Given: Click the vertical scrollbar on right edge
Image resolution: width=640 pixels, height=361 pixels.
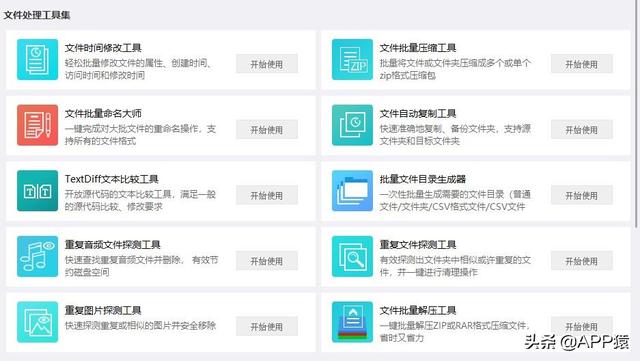Looking at the screenshot, I should 637,114.
